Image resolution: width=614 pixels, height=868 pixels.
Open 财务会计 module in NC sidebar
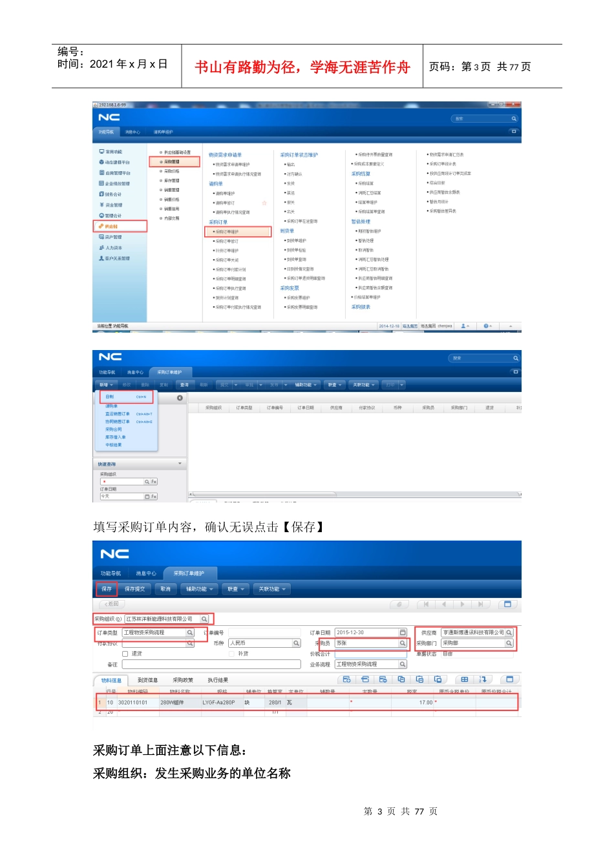(110, 194)
